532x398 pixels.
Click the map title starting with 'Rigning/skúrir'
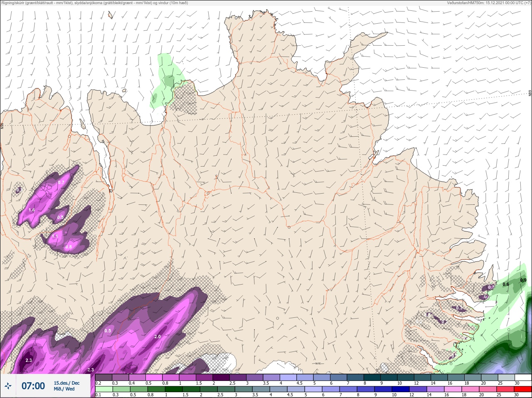95,3
